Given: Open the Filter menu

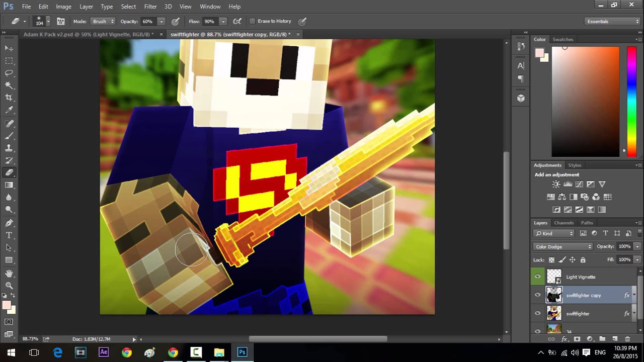Looking at the screenshot, I should pos(150,7).
